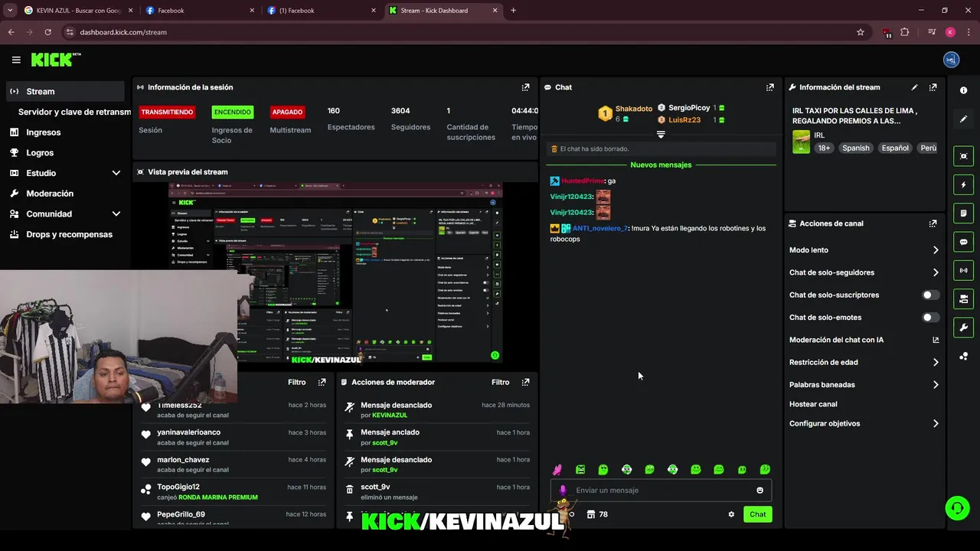Focus the Enviar un mensaje field
Image resolution: width=980 pixels, height=551 pixels.
click(661, 491)
